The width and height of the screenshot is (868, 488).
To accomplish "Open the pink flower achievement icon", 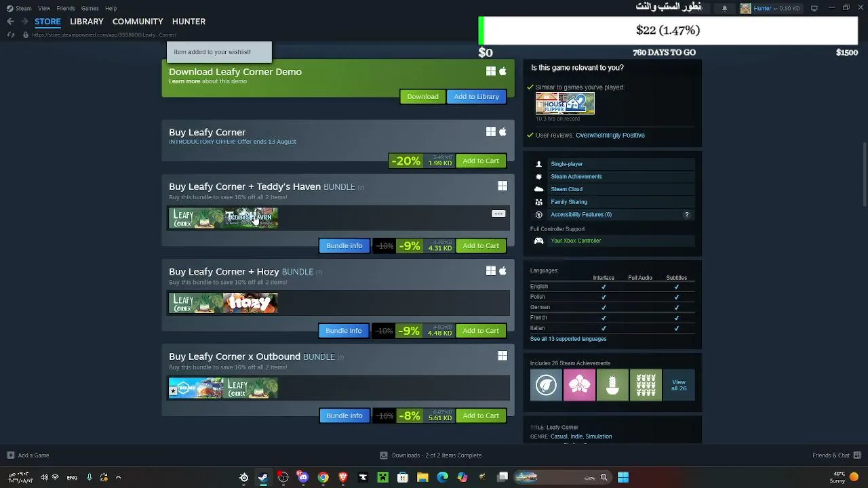I will [579, 385].
